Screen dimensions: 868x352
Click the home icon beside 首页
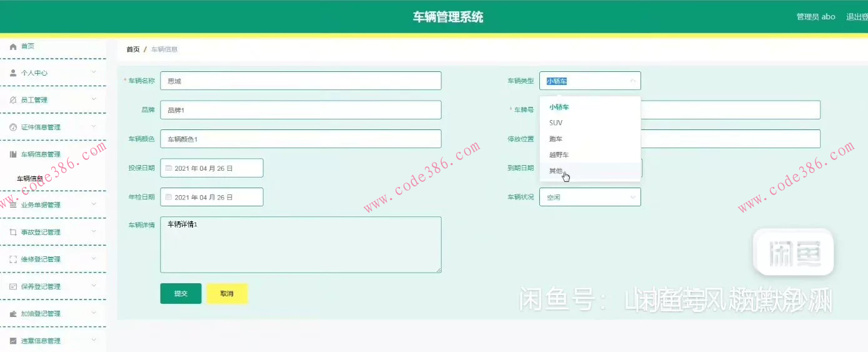pos(13,46)
